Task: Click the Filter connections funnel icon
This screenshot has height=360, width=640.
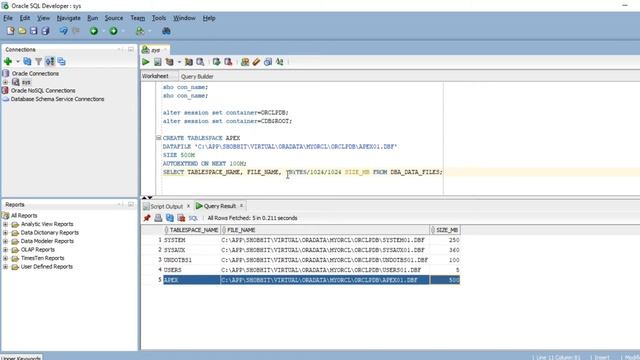Action: pos(38,62)
